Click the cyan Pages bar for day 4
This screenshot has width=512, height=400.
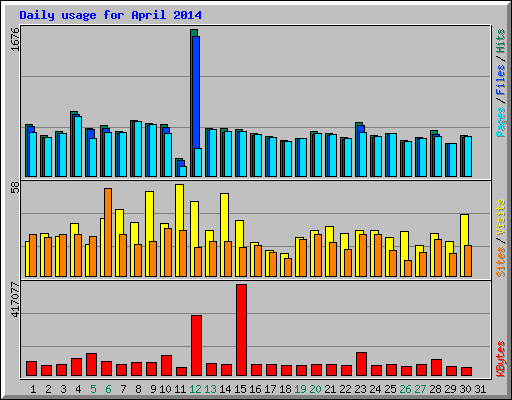pyautogui.click(x=78, y=146)
